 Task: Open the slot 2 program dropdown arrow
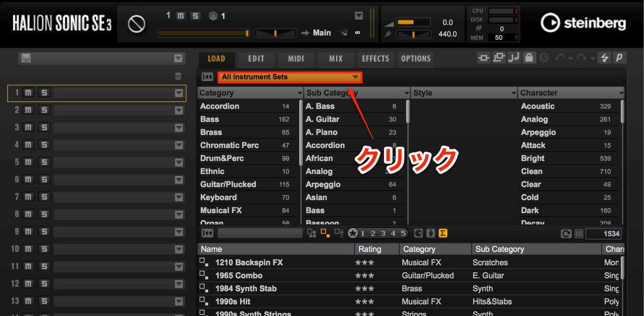[179, 110]
